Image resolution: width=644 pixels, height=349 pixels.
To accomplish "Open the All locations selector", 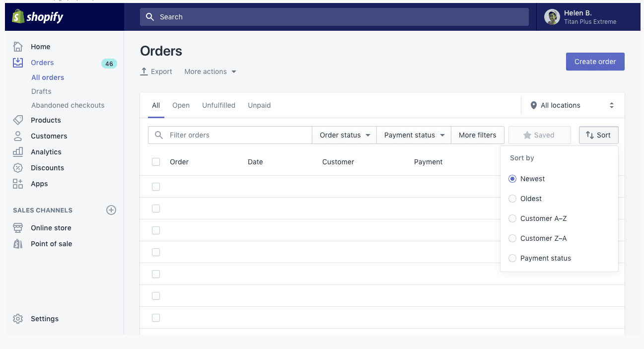I will point(572,105).
